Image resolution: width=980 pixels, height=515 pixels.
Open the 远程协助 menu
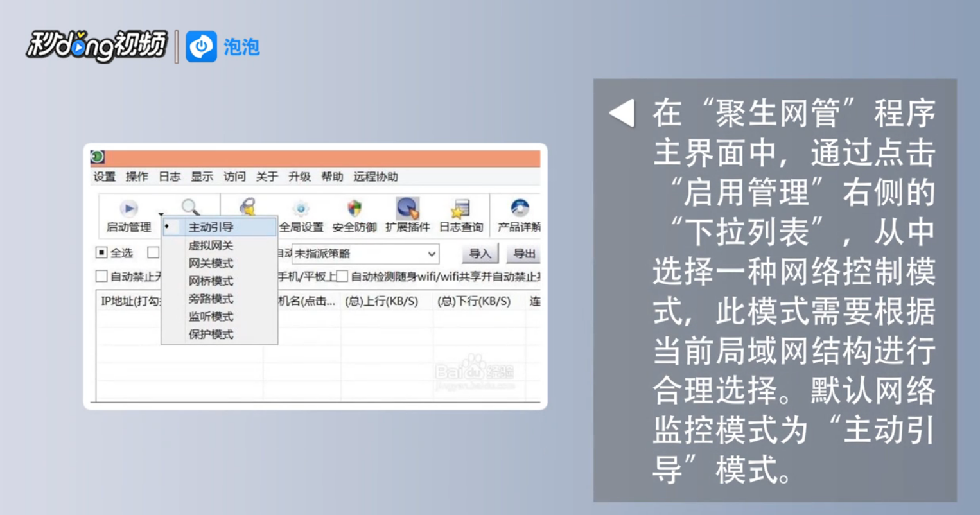point(376,177)
